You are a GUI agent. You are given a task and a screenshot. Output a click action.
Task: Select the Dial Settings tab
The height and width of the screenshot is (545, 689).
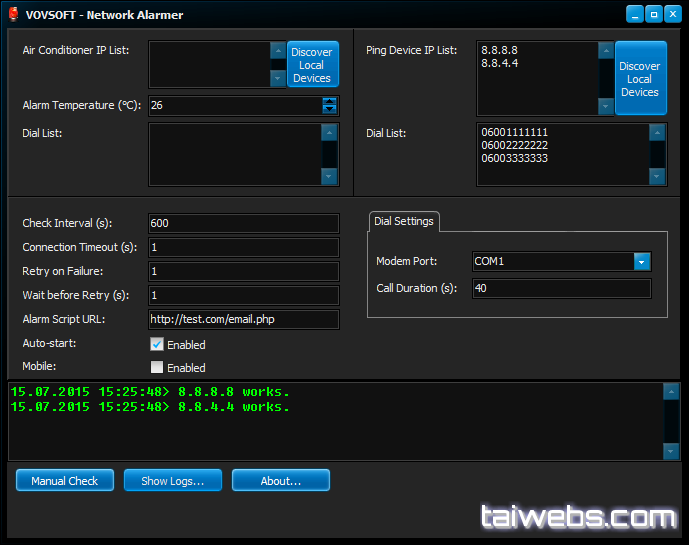402,221
